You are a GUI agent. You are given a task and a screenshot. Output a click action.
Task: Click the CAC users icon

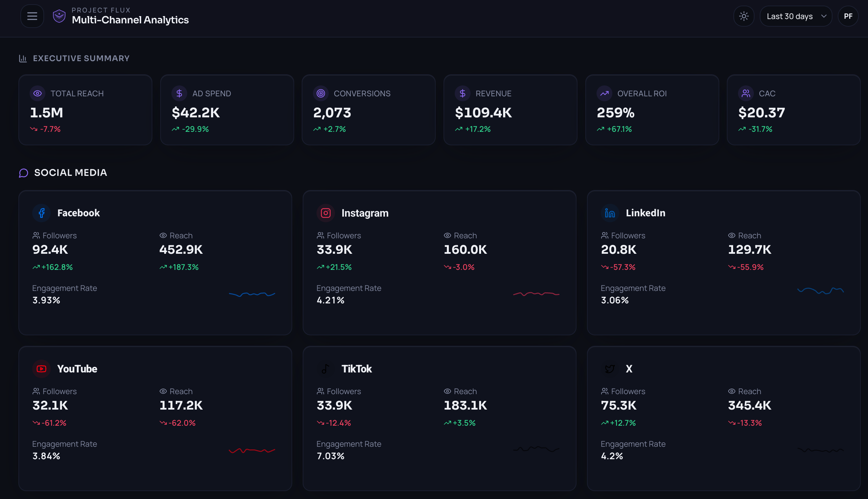tap(746, 93)
